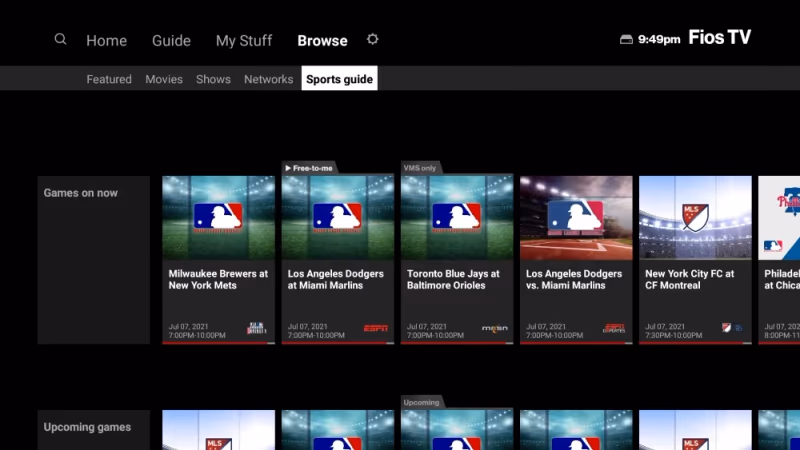The image size is (800, 450).
Task: Open Los Angeles Dodgers vs. Miami Marlins thumbnail
Action: click(x=576, y=218)
